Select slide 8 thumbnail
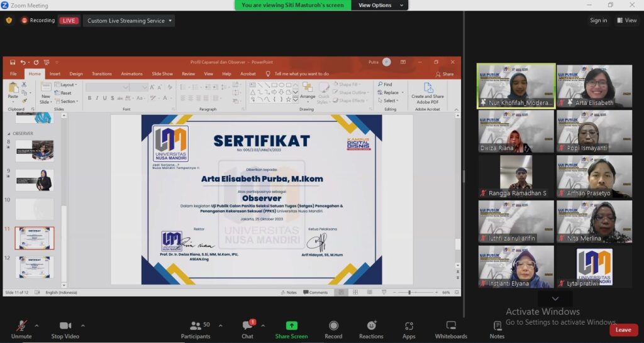644x343 pixels. point(35,151)
